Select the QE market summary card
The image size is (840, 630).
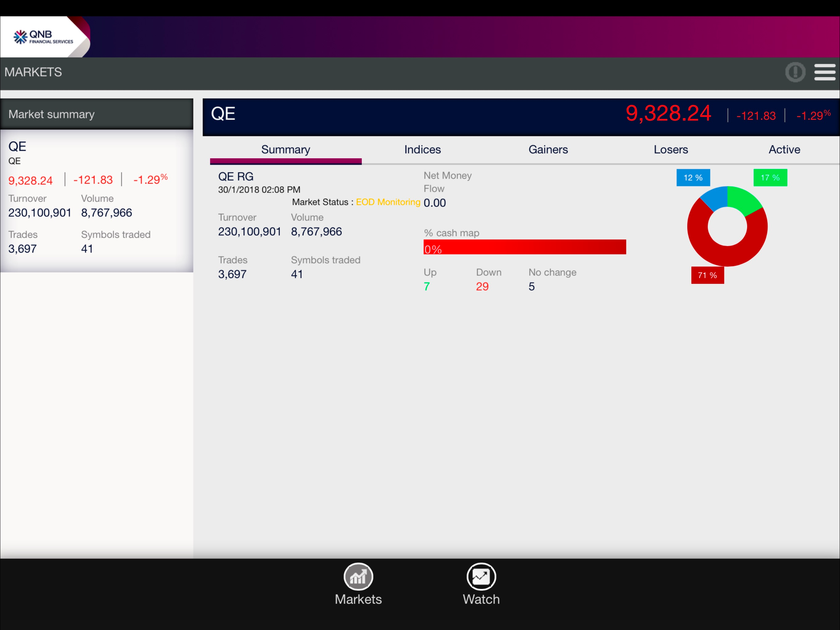[97, 201]
